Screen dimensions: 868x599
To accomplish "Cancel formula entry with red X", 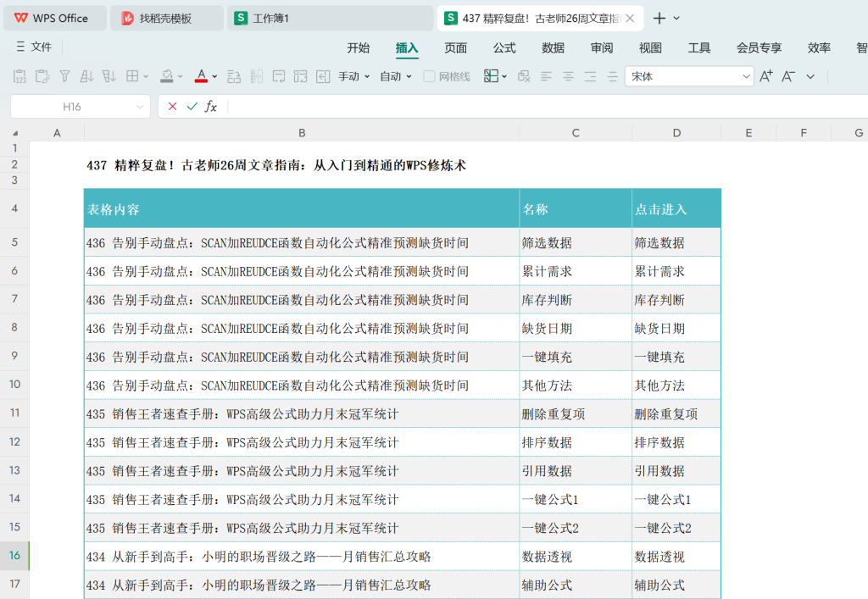I will 173,106.
